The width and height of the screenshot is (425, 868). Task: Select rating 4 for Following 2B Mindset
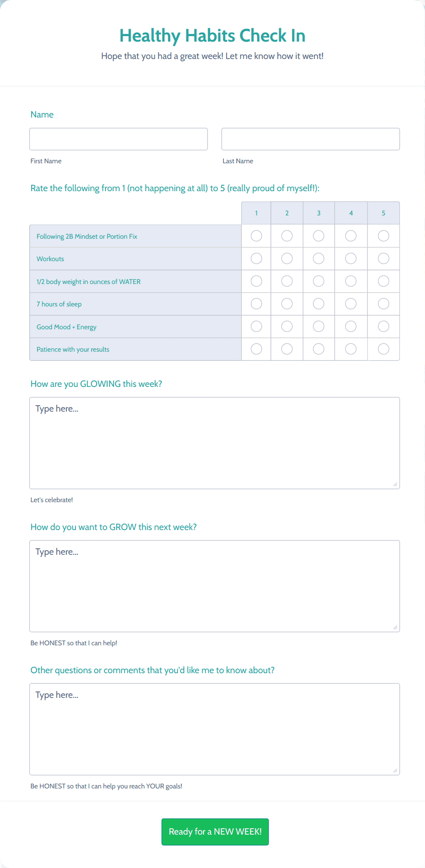tap(351, 236)
